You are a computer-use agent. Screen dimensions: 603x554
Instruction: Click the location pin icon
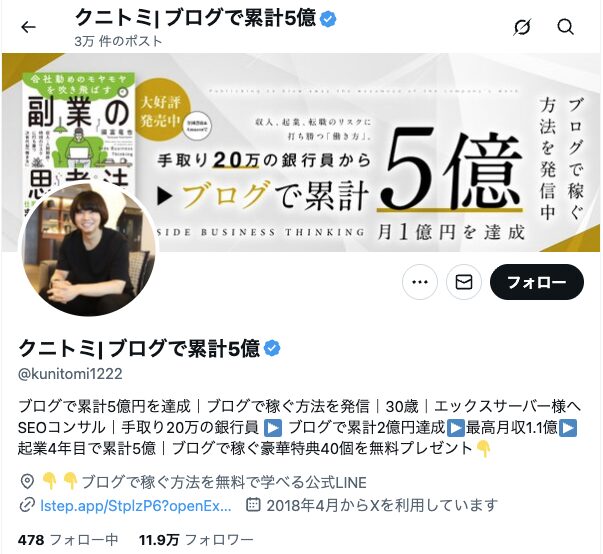(27, 482)
